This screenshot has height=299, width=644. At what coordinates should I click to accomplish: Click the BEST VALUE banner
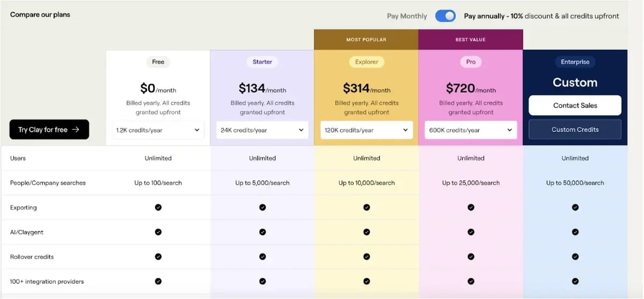click(471, 40)
